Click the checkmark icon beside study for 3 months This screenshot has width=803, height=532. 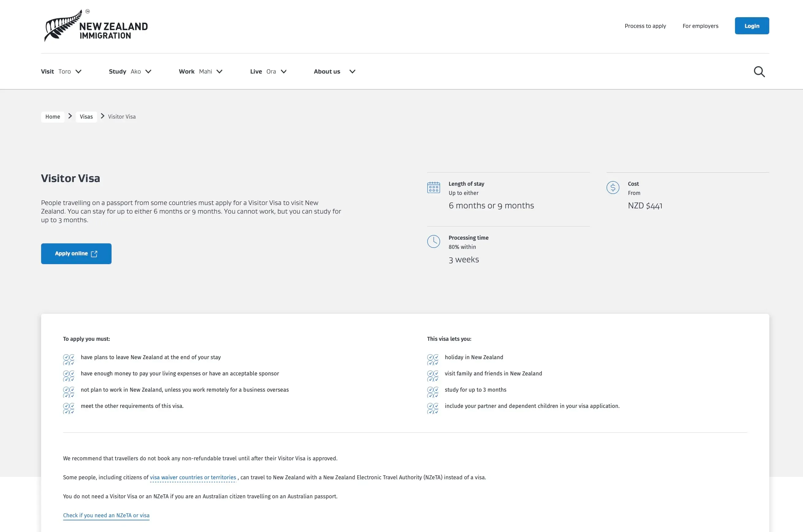point(432,392)
